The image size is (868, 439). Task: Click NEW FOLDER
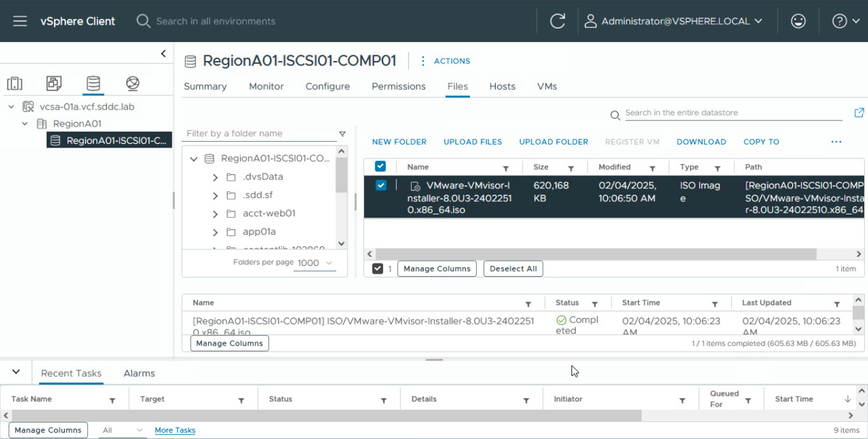[x=399, y=142]
